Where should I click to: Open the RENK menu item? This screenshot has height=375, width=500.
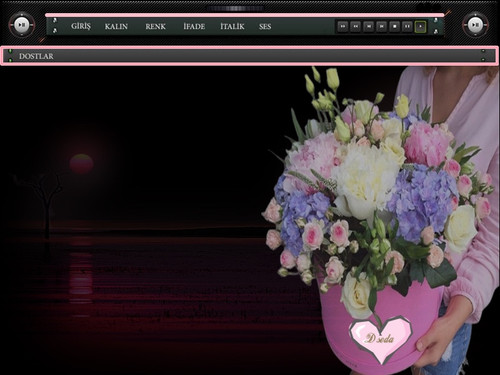155,27
